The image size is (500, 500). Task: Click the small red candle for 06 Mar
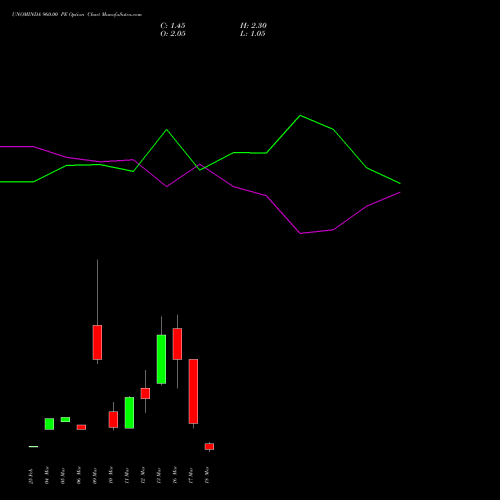[x=81, y=427]
